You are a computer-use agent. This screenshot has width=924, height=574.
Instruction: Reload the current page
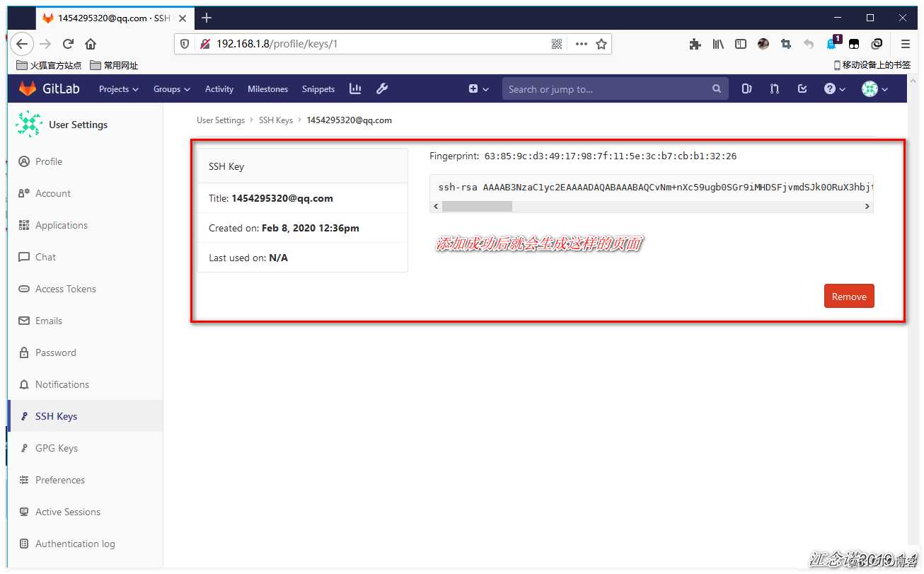coord(69,44)
